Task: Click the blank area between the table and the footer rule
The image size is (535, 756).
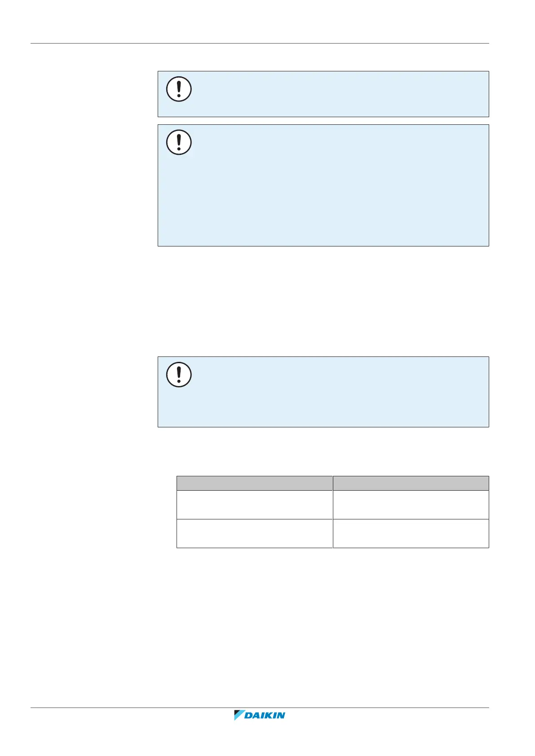Action: tap(323, 629)
